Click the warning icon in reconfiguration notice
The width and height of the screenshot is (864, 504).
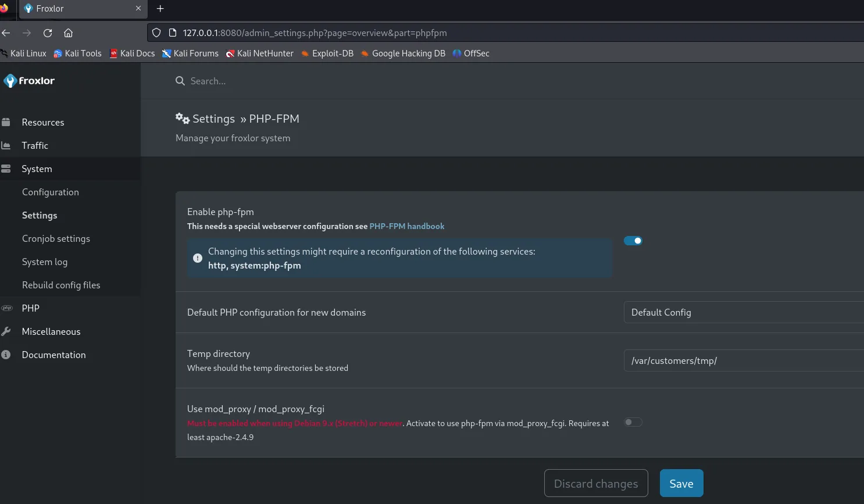click(198, 258)
